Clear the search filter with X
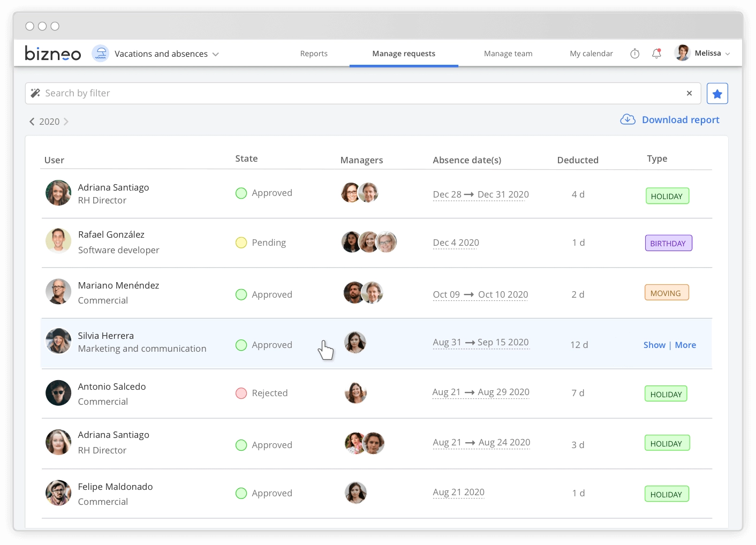 [690, 93]
